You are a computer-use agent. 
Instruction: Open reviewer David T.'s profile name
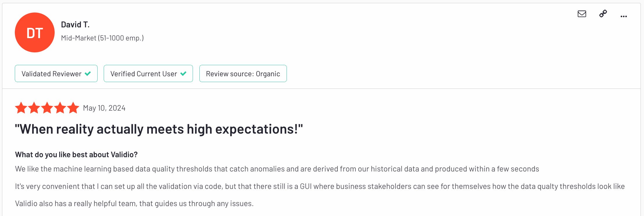pyautogui.click(x=75, y=25)
